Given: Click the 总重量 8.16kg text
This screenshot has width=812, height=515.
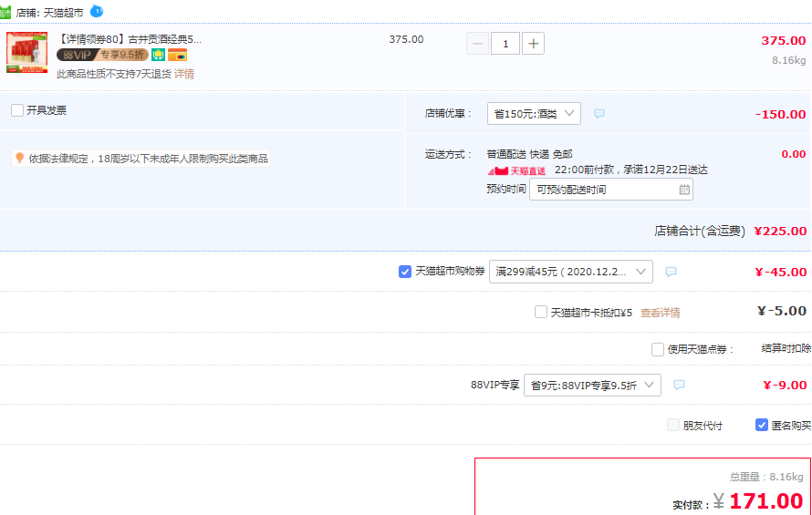Looking at the screenshot, I should coord(766,477).
